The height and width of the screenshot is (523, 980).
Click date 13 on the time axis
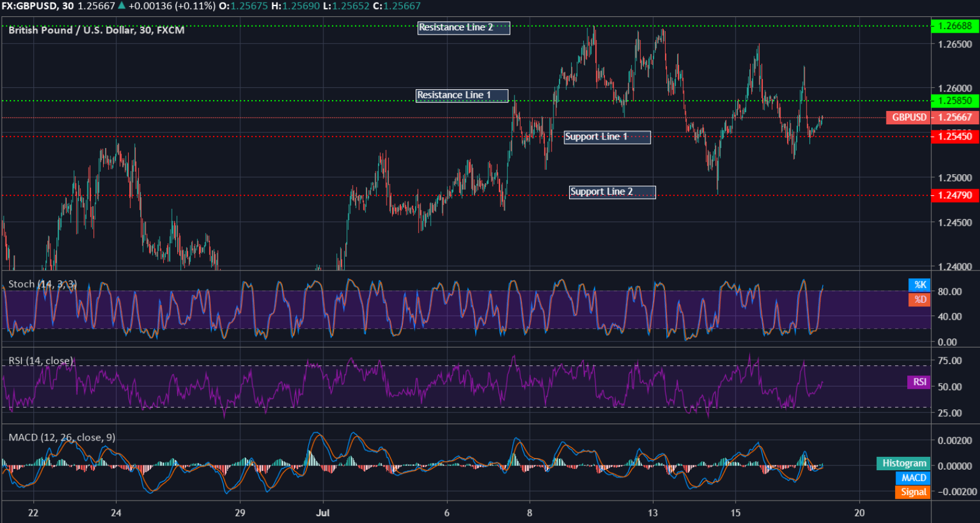652,513
